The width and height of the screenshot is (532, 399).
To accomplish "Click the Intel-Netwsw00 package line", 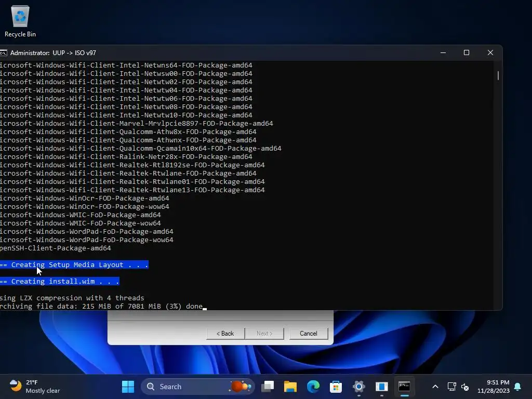I will pyautogui.click(x=126, y=74).
